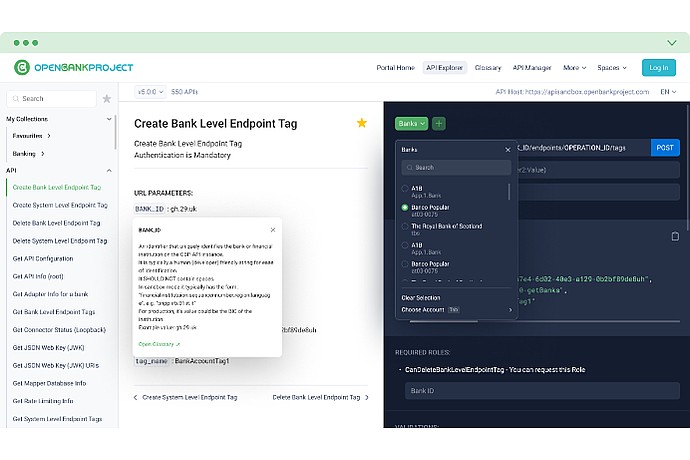Go to next Delete Bank Level Endpoint Tag link
This screenshot has height=460, width=690.
(316, 397)
